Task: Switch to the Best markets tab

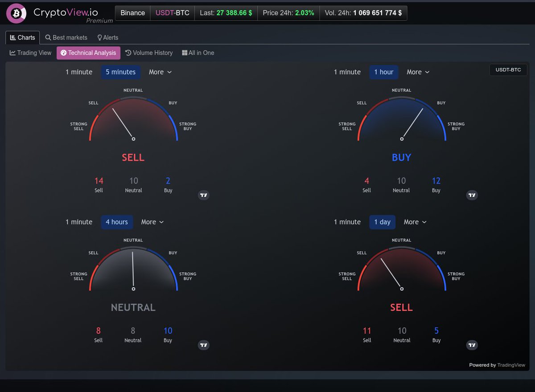Action: [x=66, y=37]
